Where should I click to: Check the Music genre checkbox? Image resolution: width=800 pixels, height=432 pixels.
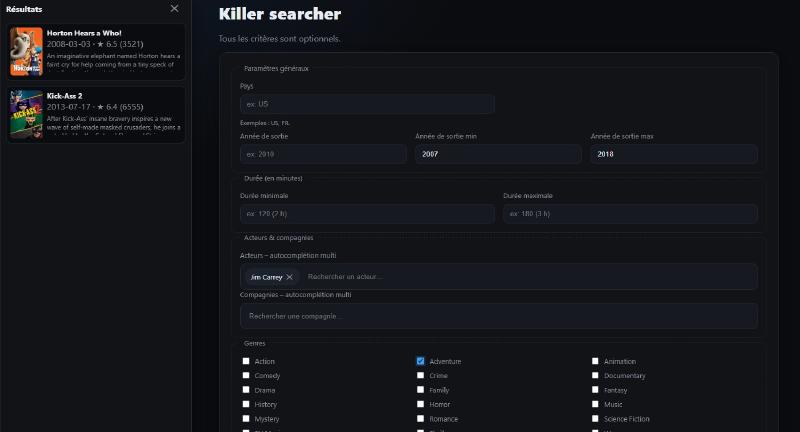595,404
